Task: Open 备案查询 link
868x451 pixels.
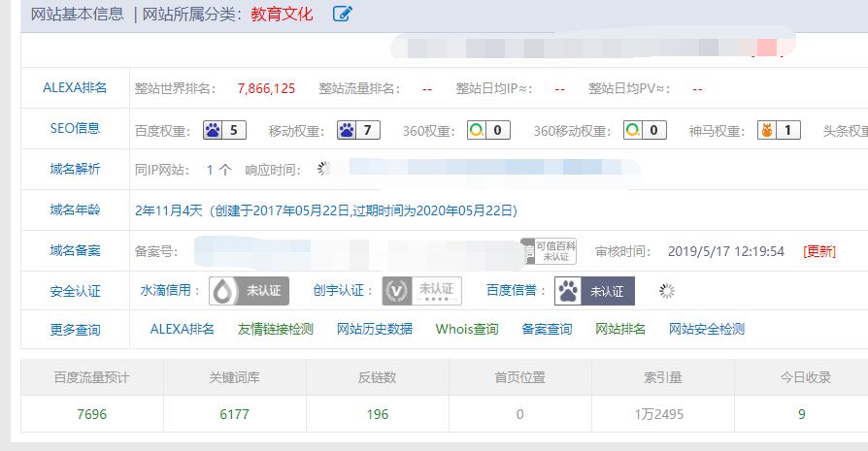Action: [x=547, y=330]
